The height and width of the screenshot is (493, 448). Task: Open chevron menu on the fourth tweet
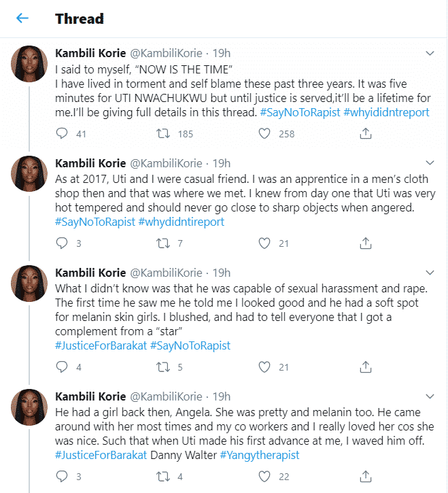tap(430, 396)
